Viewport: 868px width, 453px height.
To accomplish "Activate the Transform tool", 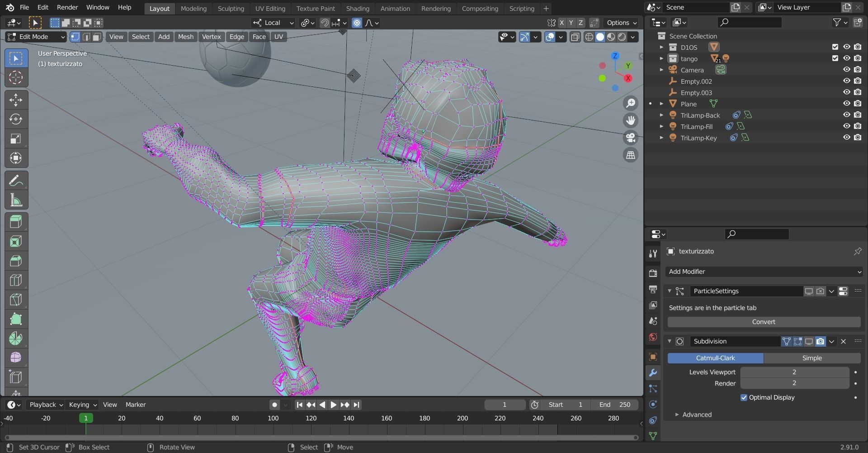I will coord(16,158).
